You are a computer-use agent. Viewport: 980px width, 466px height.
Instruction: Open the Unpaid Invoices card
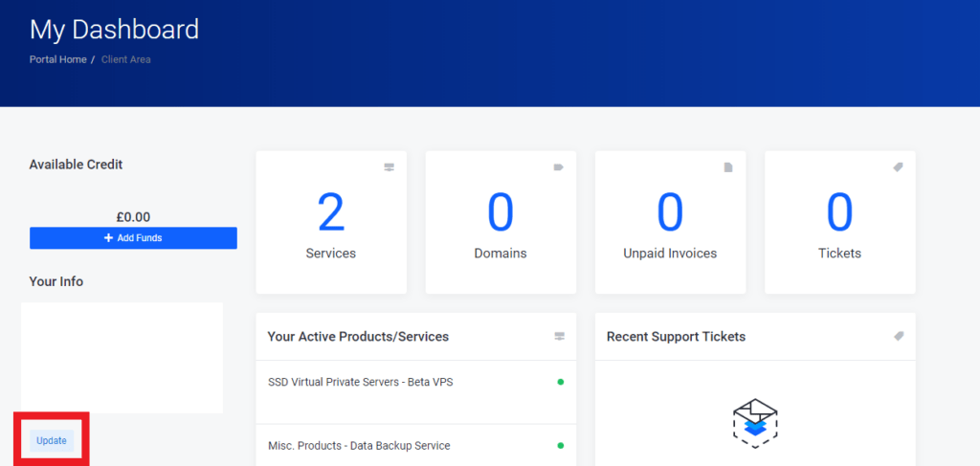point(670,222)
